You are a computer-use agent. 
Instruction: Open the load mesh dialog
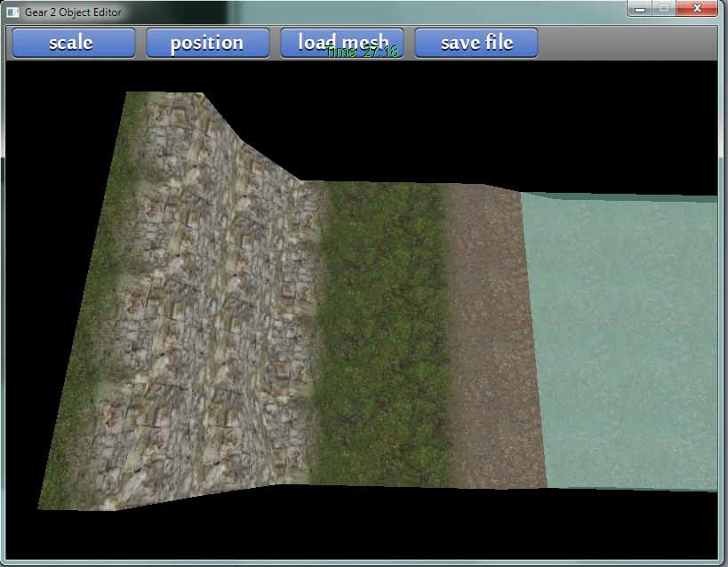pyautogui.click(x=342, y=43)
